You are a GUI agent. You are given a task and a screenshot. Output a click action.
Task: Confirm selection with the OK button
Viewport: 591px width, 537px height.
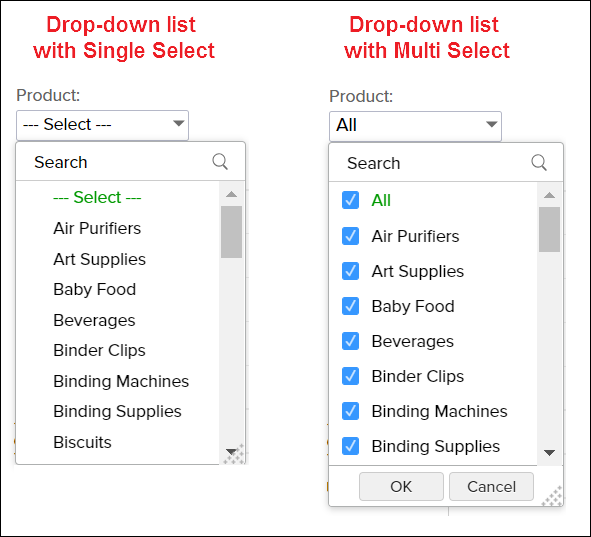point(401,487)
